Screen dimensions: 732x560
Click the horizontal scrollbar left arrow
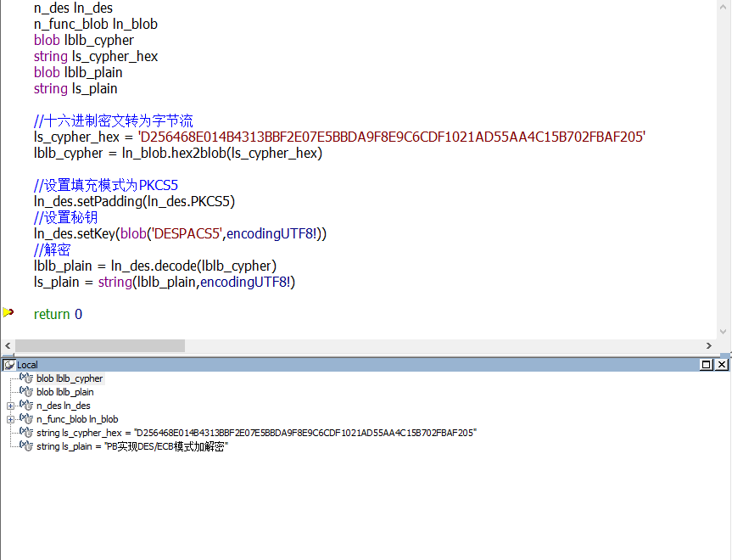pos(8,345)
